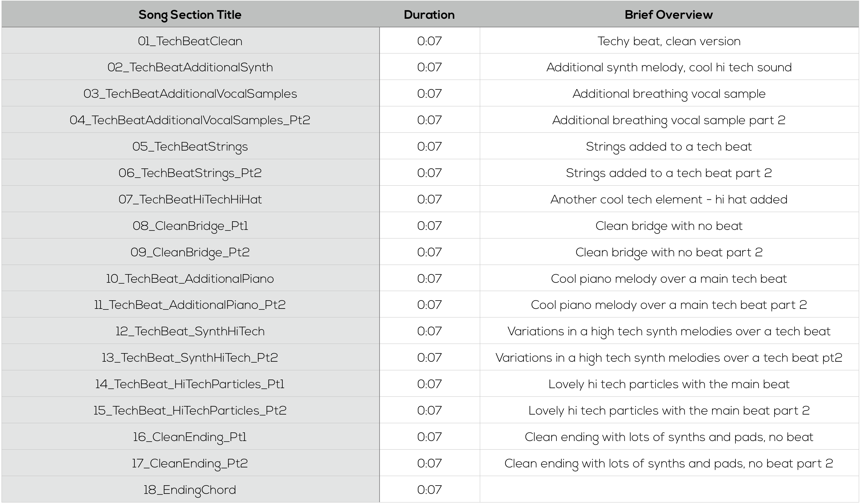The image size is (860, 504).
Task: Select the 01_TechBeatClean row title
Action: pyautogui.click(x=190, y=41)
